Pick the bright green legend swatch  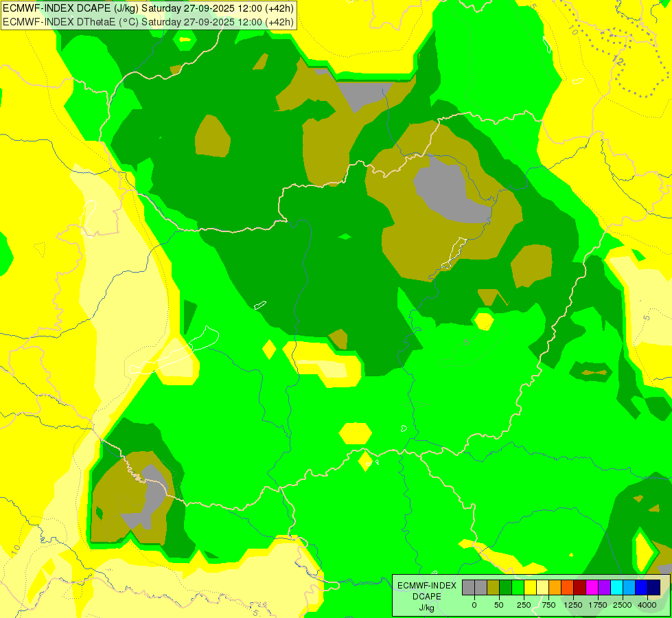click(x=518, y=588)
